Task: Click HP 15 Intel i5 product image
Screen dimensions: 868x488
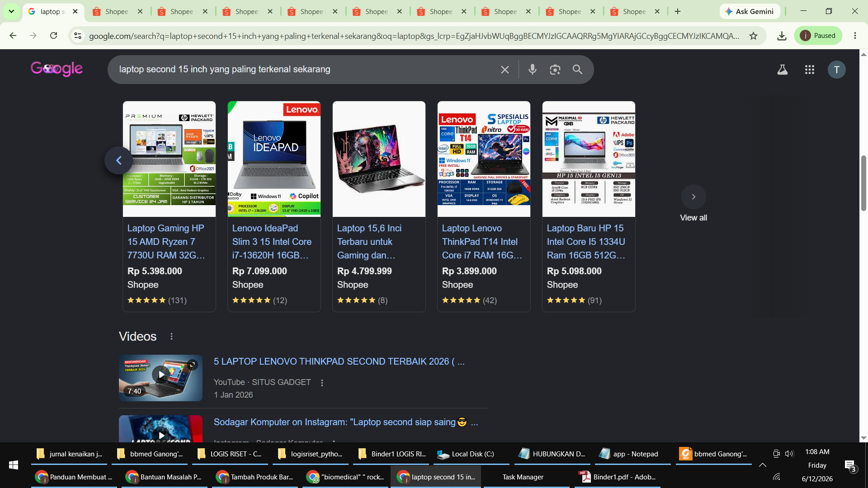Action: 589,159
